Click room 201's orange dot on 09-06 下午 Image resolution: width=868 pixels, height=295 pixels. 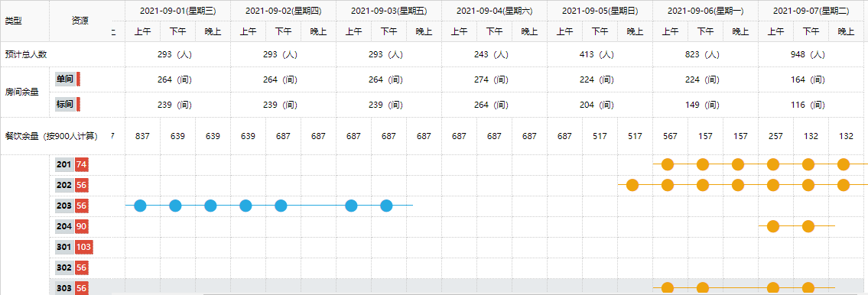point(703,164)
